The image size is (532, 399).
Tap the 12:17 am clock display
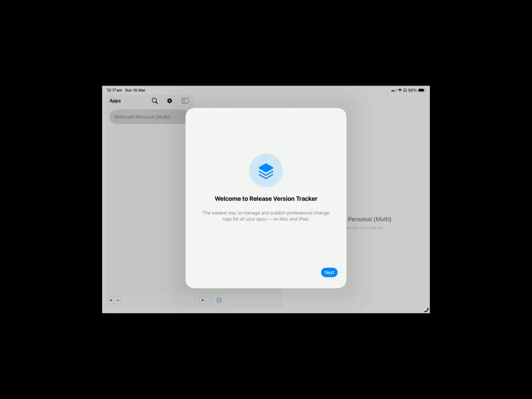[115, 90]
